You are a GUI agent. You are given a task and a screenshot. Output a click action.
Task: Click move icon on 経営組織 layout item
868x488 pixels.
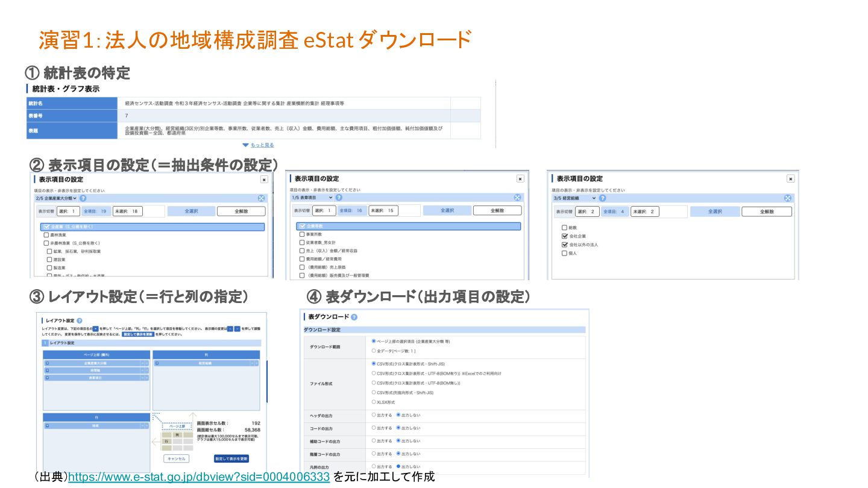157,363
